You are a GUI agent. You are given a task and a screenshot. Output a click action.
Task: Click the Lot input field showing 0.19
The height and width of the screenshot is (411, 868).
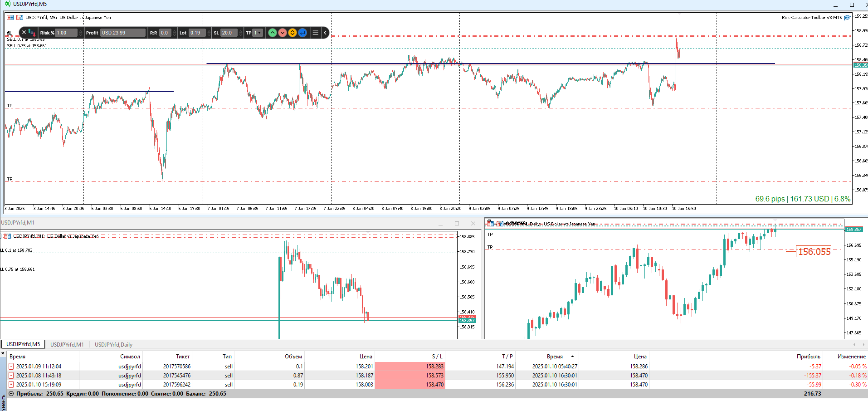(197, 33)
